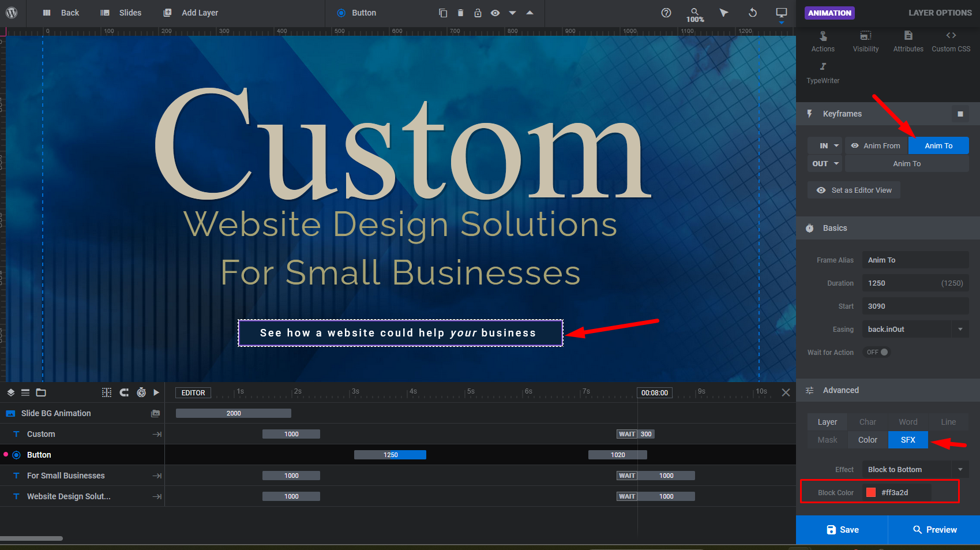The width and height of the screenshot is (980, 550).
Task: Click the Start 3090 input field
Action: point(915,306)
